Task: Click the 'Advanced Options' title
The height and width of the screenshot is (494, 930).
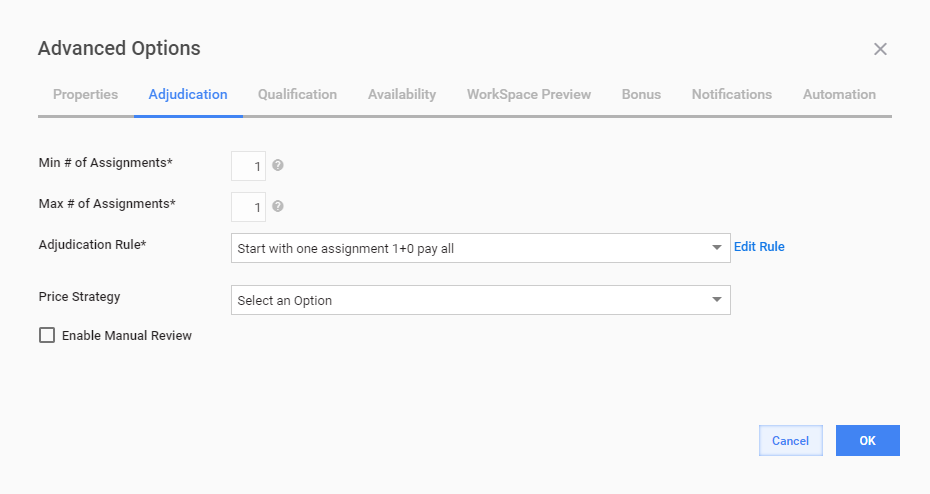Action: pos(119,48)
